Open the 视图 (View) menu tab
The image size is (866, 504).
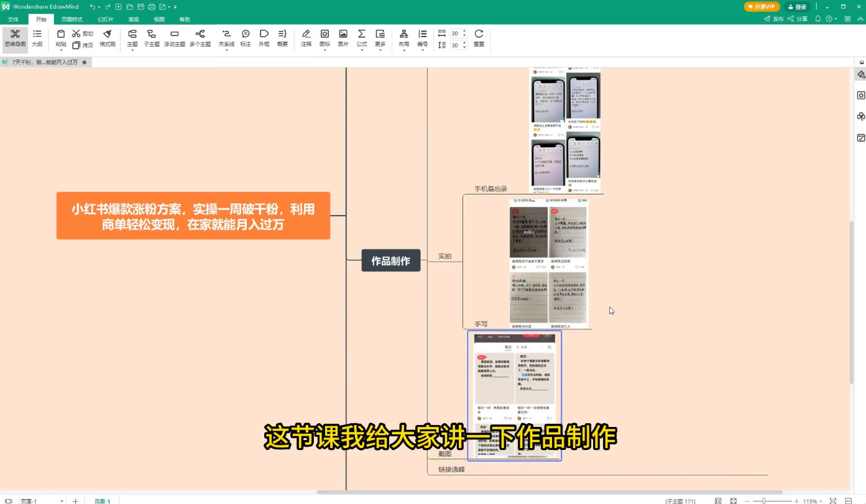(x=159, y=19)
